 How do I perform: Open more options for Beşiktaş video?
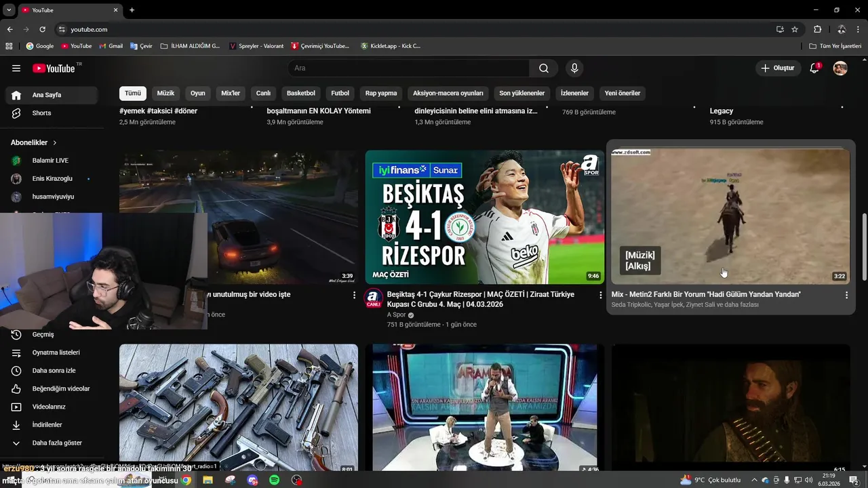(x=600, y=295)
